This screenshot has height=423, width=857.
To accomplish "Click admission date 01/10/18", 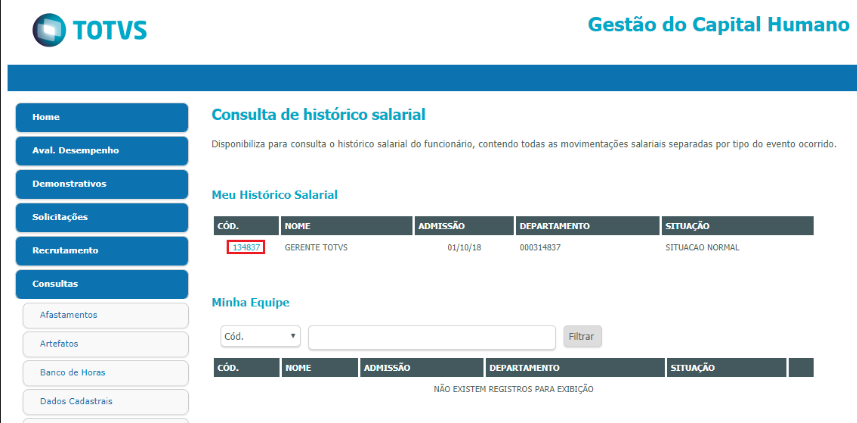I will point(464,248).
